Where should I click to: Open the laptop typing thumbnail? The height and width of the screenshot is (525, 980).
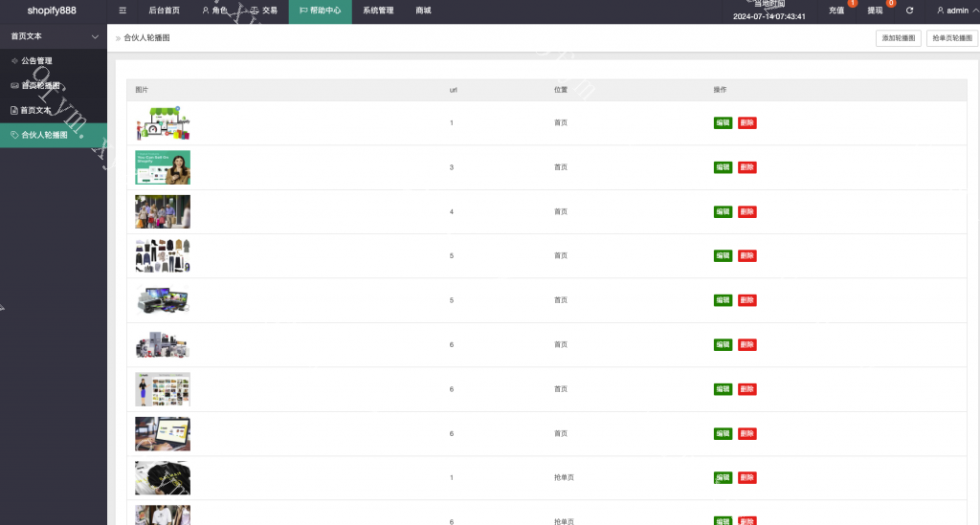(x=163, y=434)
